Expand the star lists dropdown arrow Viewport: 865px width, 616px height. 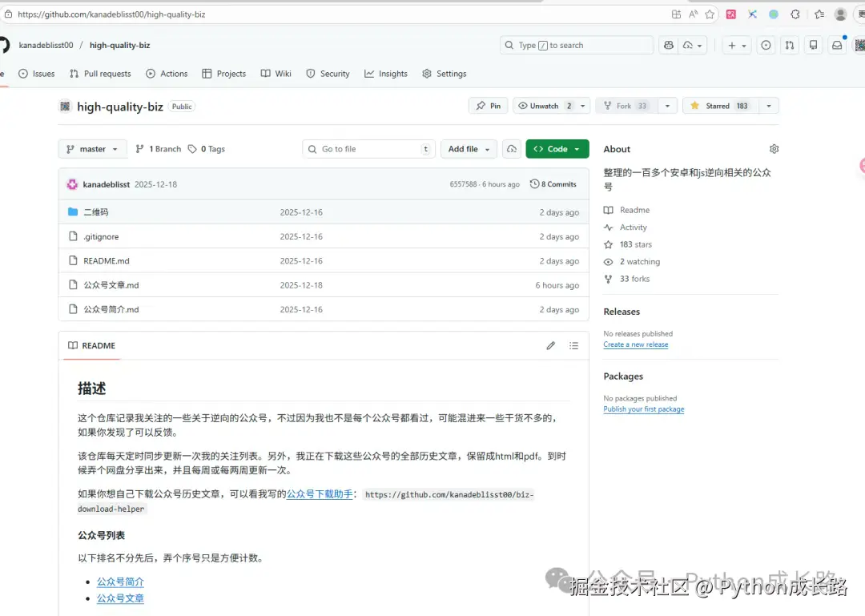[768, 106]
